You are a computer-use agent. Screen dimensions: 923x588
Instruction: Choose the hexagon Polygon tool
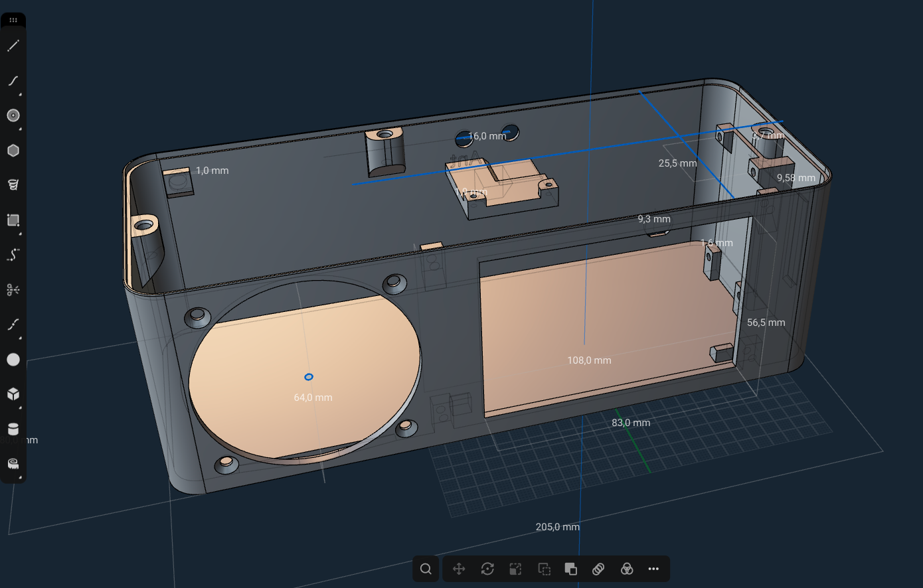[x=13, y=151]
